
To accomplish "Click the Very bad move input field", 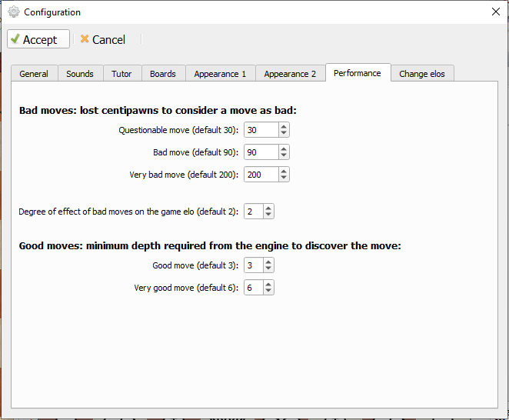I will [261, 175].
